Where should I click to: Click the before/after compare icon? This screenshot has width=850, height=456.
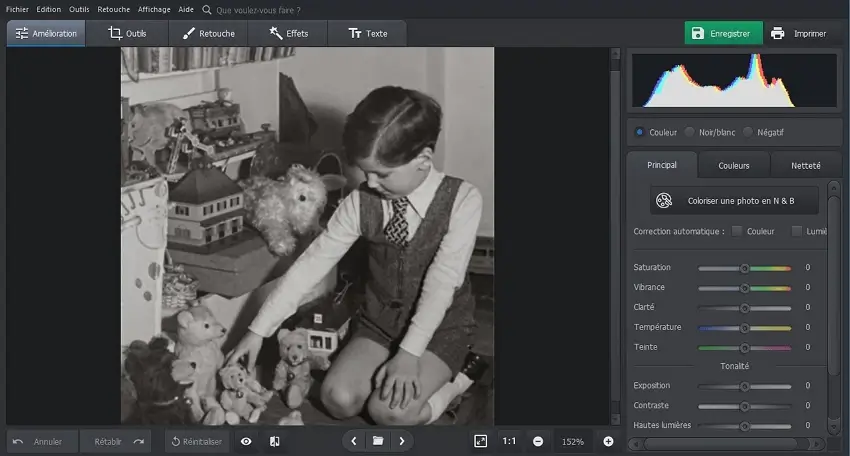click(275, 441)
